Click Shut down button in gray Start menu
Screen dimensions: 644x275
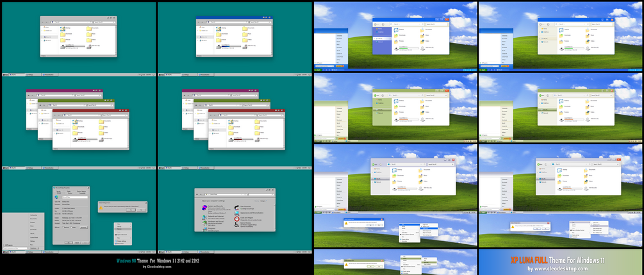click(33, 248)
